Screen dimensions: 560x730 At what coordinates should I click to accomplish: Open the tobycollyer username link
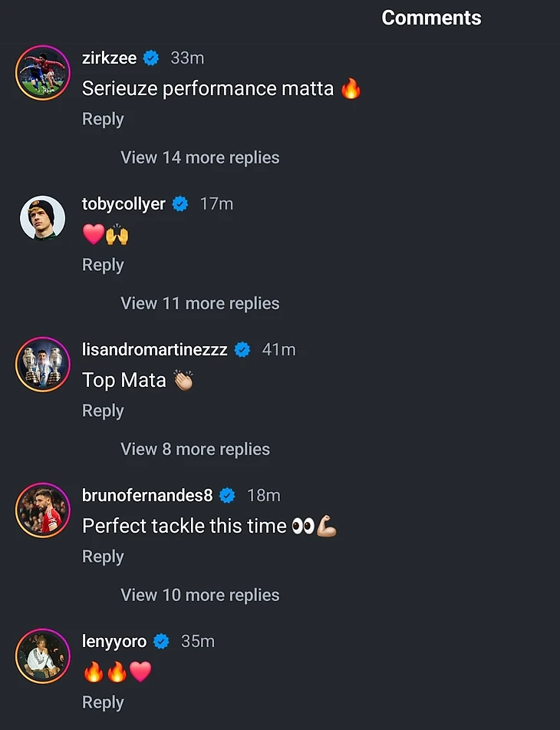pos(124,204)
